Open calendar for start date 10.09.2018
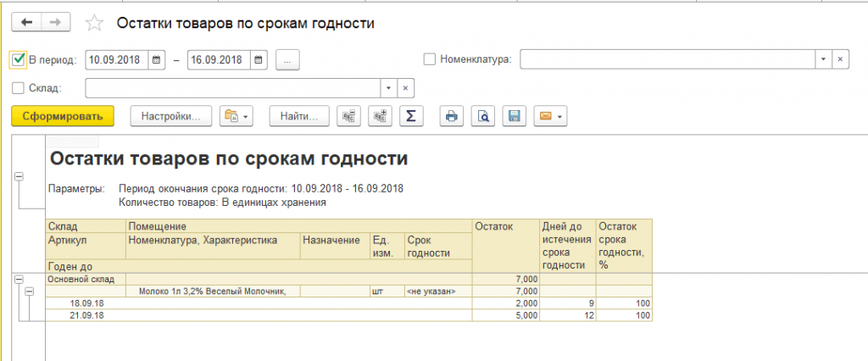 click(x=156, y=60)
